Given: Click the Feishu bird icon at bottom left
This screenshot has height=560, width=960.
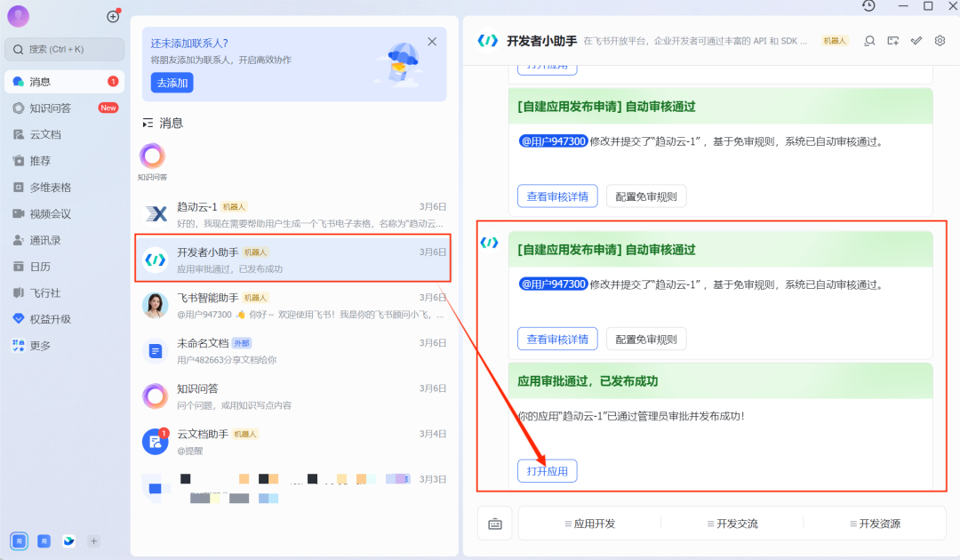Looking at the screenshot, I should [x=69, y=541].
